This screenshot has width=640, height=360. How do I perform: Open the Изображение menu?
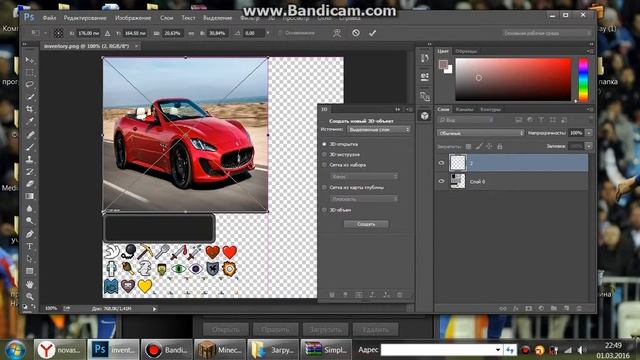click(133, 18)
